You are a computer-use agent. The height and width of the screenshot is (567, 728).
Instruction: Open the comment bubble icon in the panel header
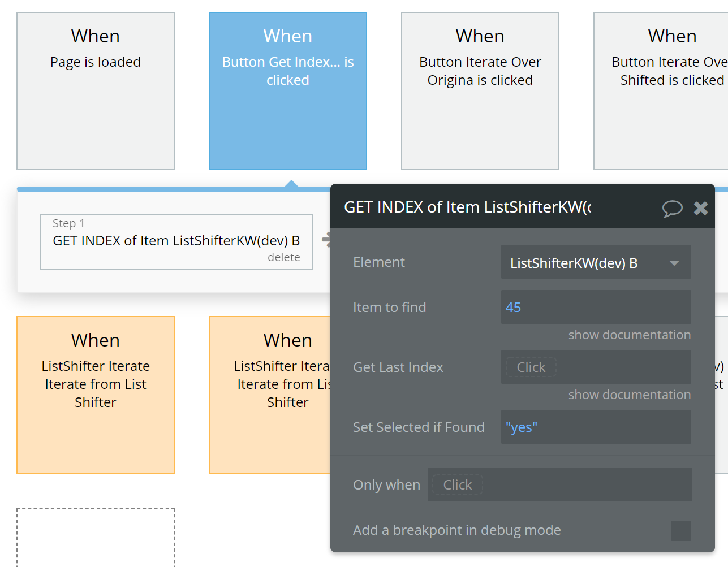[672, 209]
